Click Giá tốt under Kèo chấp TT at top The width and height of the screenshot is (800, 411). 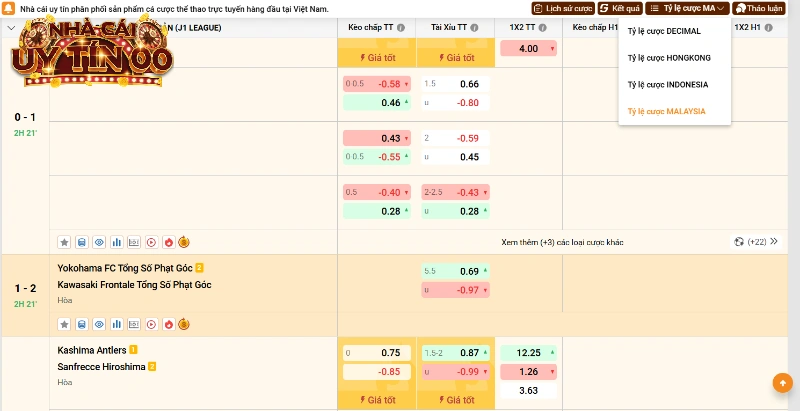(377, 58)
